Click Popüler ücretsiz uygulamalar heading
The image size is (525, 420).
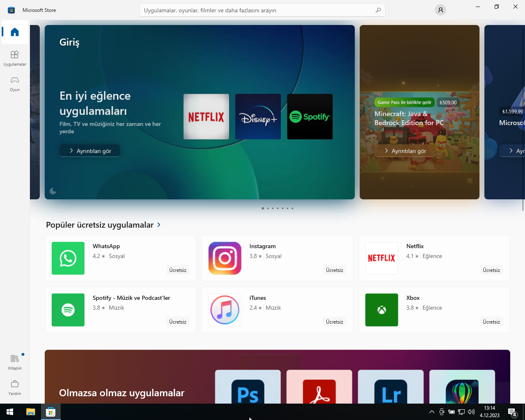tap(100, 225)
